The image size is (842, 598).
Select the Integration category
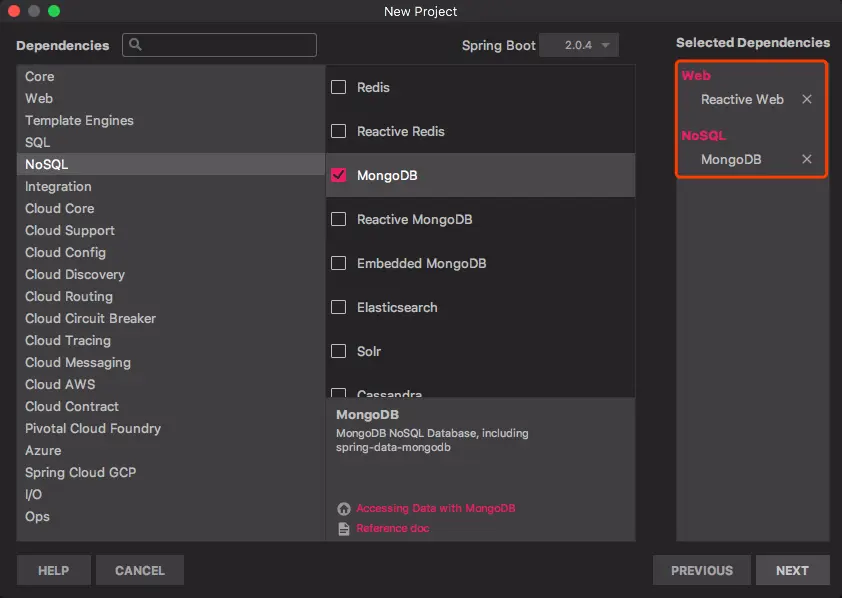pyautogui.click(x=171, y=186)
